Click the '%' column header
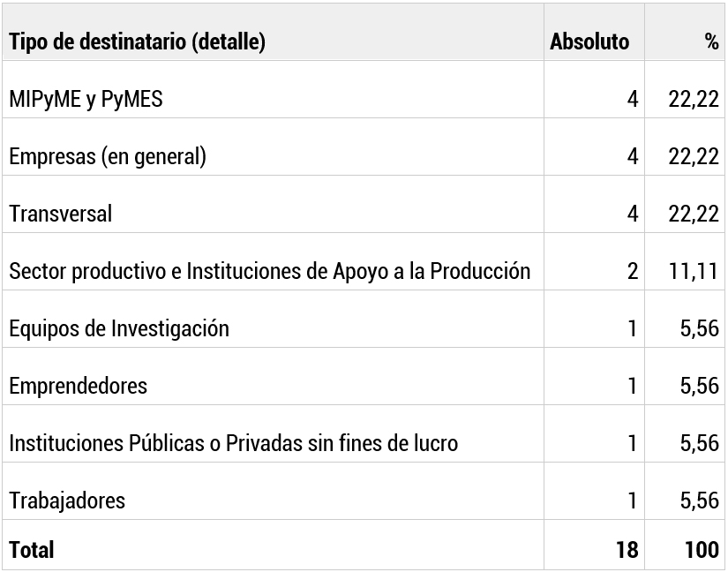This screenshot has height=572, width=728. tap(711, 41)
